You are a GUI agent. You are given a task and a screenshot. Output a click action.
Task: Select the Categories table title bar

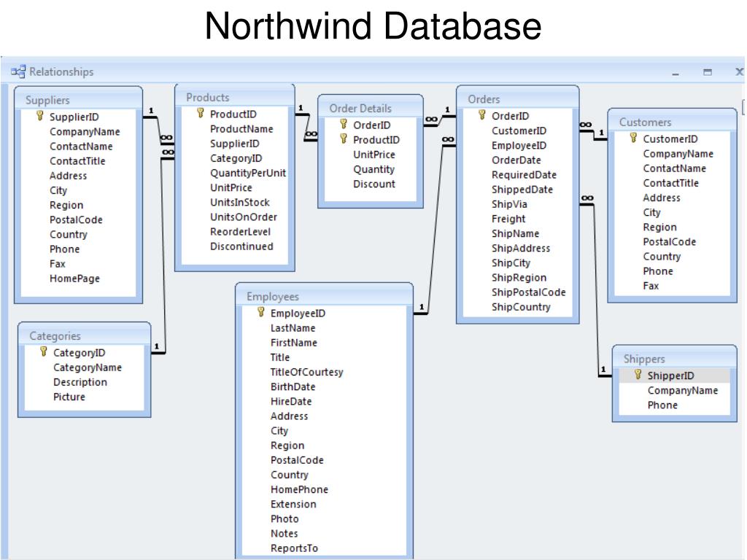[x=85, y=335]
